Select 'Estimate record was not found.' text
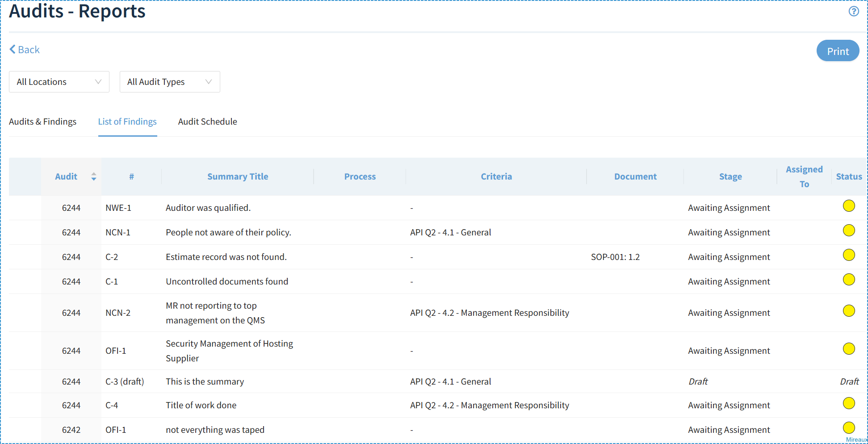 (226, 257)
